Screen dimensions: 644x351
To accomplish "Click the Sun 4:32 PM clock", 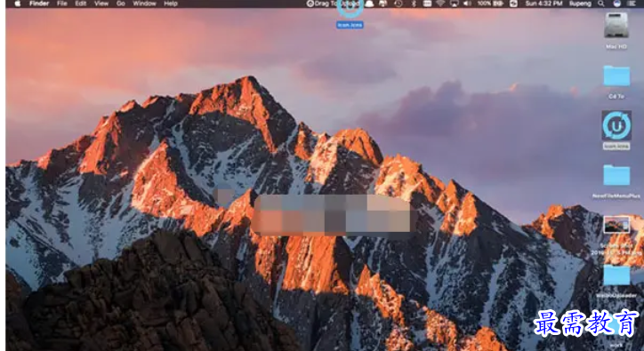I will [543, 4].
